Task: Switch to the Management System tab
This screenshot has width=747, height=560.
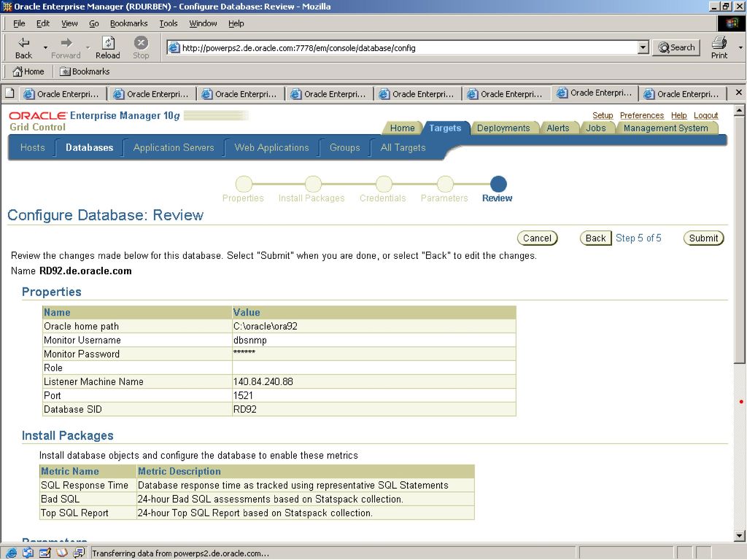Action: (x=665, y=128)
